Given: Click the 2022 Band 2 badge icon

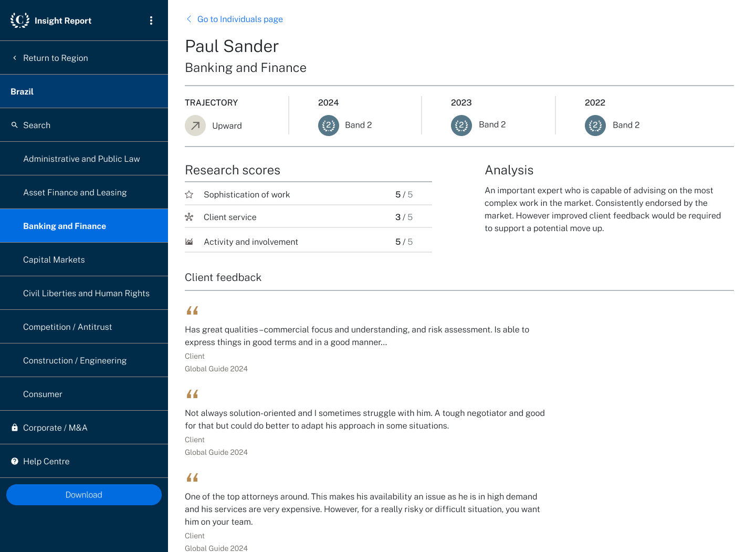Looking at the screenshot, I should click(x=595, y=126).
